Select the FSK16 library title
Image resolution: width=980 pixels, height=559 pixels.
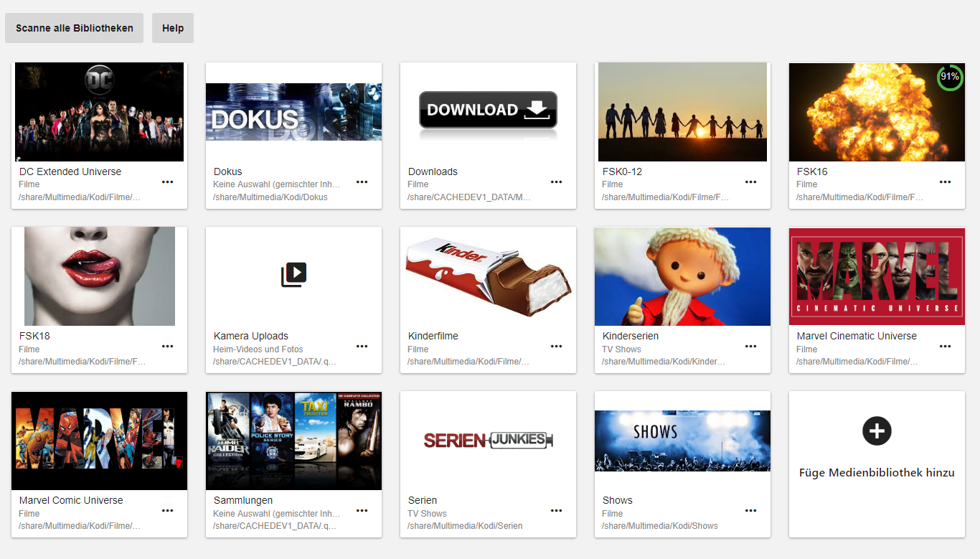pyautogui.click(x=812, y=172)
